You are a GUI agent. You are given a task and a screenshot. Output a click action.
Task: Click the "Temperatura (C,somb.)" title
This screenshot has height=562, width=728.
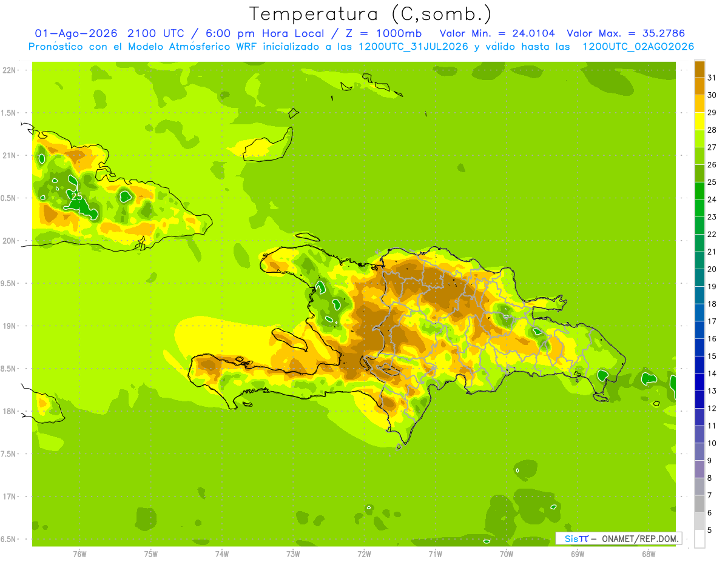pyautogui.click(x=371, y=14)
